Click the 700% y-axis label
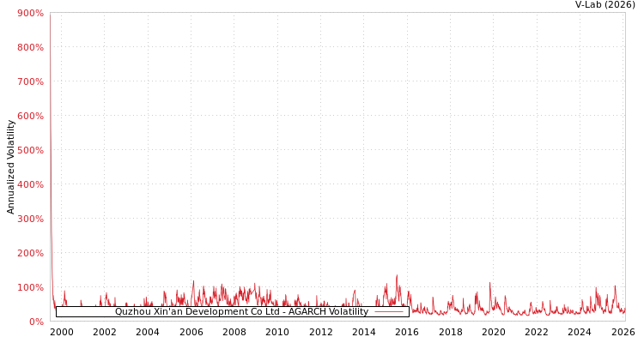Screen dimensions: 644x343 point(30,81)
